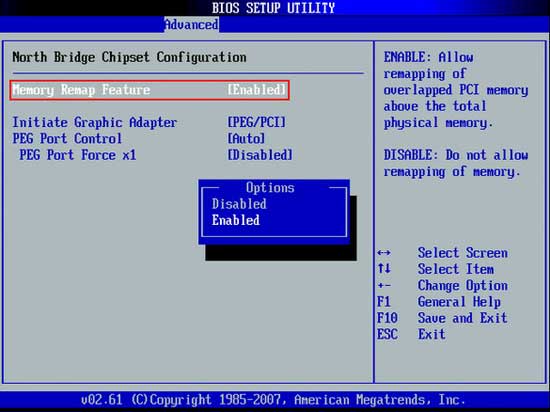This screenshot has width=550, height=412.
Task: Click the up-down arrows Select Item icon
Action: tap(384, 269)
